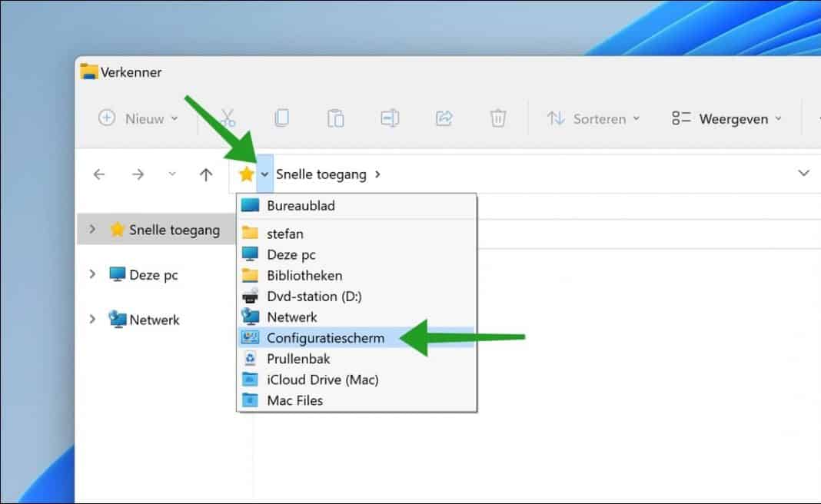Image resolution: width=821 pixels, height=504 pixels.
Task: Click the Paste clipboard icon
Action: (x=336, y=118)
